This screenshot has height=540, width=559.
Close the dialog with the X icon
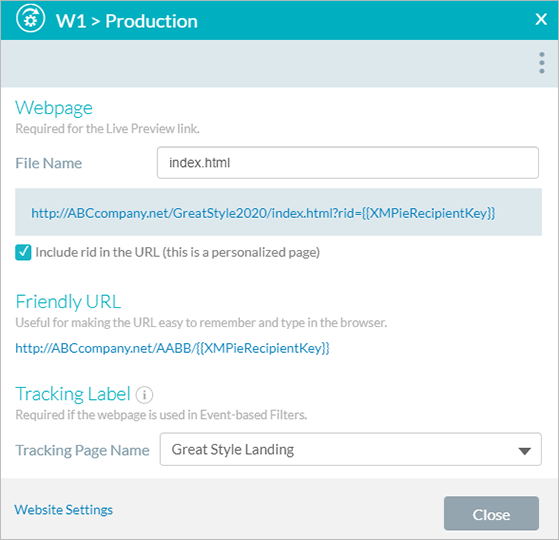[541, 19]
